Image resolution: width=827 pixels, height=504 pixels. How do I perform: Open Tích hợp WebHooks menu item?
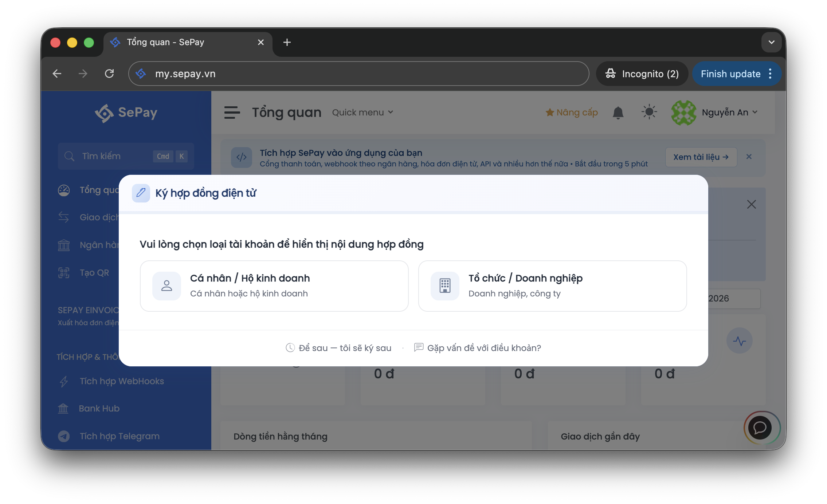(111, 381)
